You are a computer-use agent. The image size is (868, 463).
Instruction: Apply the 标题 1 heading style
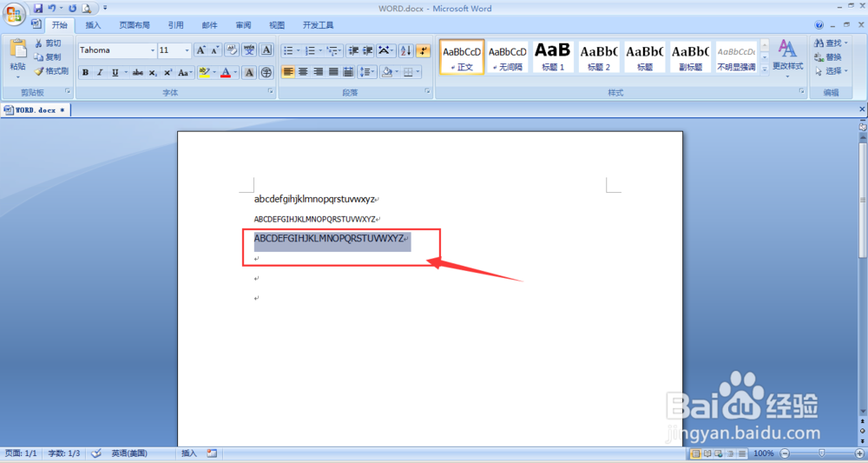553,56
